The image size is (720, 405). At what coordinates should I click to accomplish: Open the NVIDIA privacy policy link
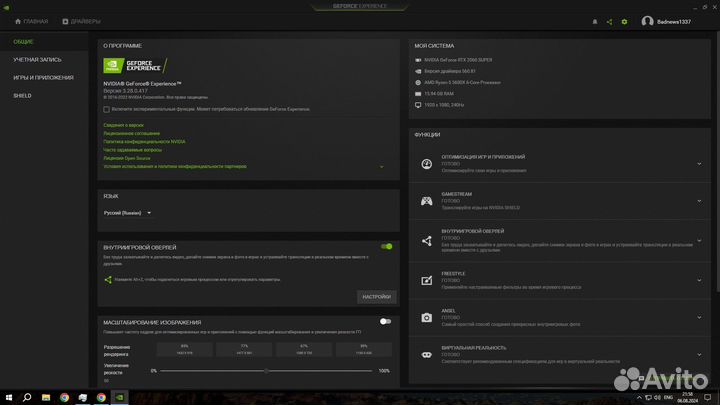(145, 142)
